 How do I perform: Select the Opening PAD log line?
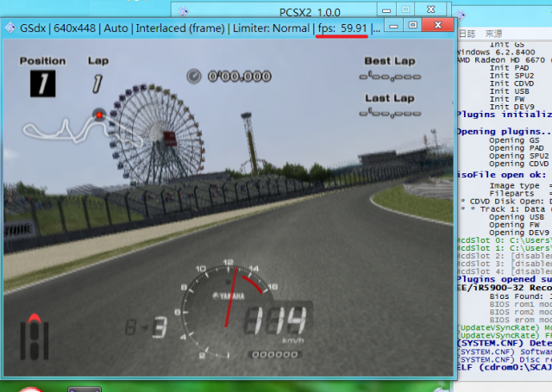[517, 148]
